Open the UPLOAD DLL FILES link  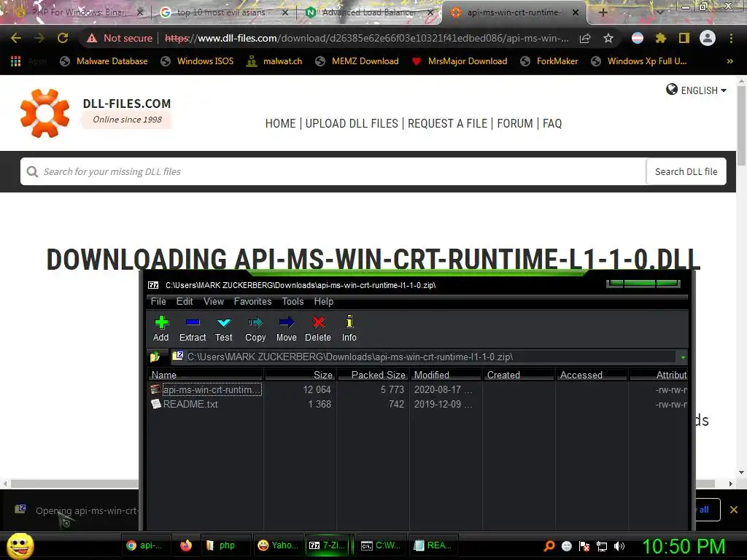[352, 123]
